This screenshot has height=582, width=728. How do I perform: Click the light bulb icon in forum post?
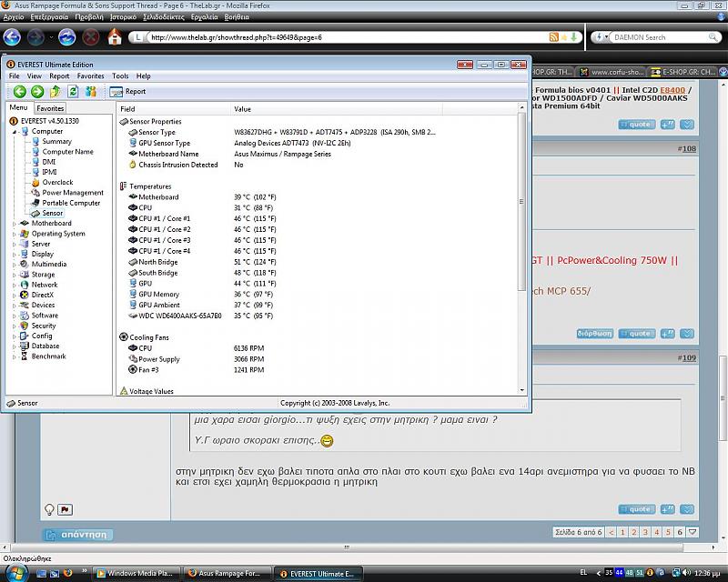click(x=49, y=509)
